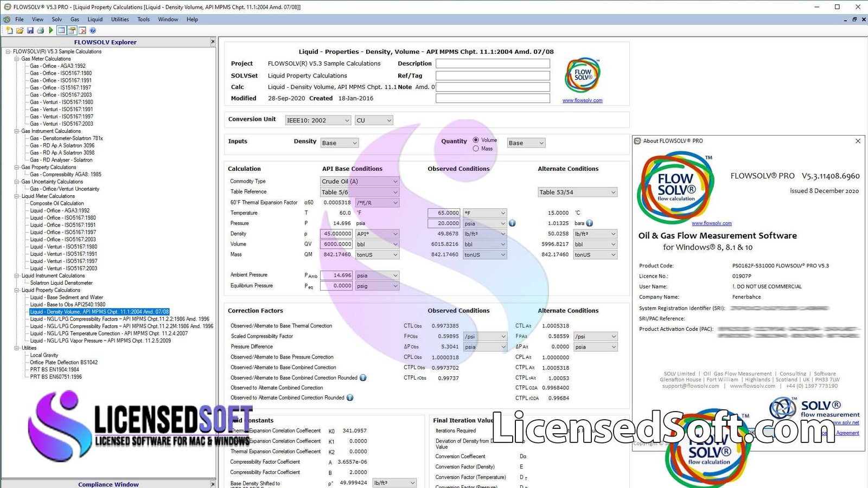Open the Liquid menu
The height and width of the screenshot is (488, 868).
click(x=95, y=19)
